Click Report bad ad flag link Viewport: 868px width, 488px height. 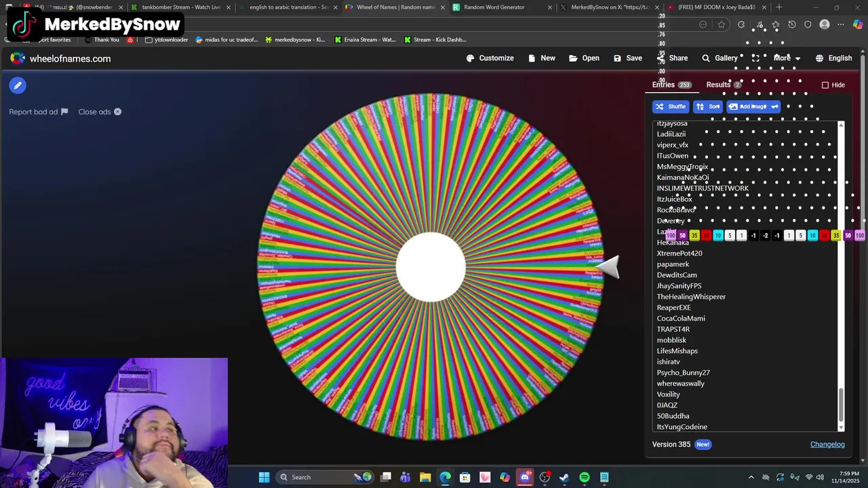pos(39,112)
